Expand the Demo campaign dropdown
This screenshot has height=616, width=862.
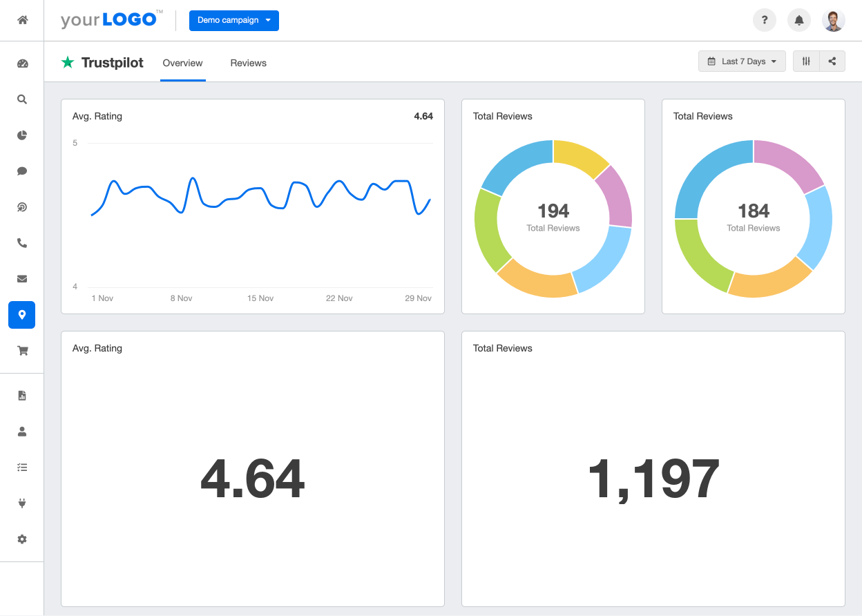(x=233, y=20)
